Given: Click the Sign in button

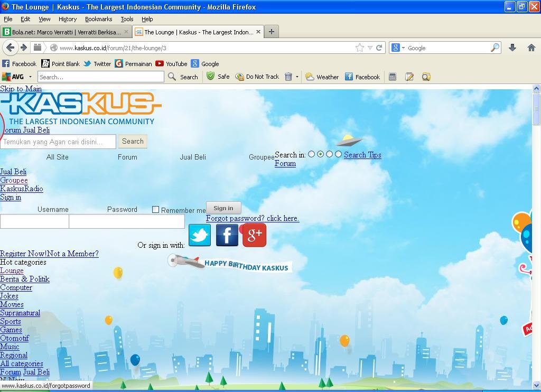Looking at the screenshot, I should tap(223, 208).
